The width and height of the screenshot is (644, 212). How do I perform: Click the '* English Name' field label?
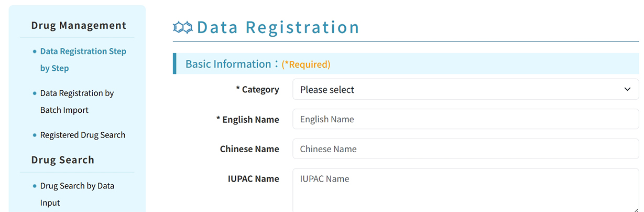tap(248, 120)
